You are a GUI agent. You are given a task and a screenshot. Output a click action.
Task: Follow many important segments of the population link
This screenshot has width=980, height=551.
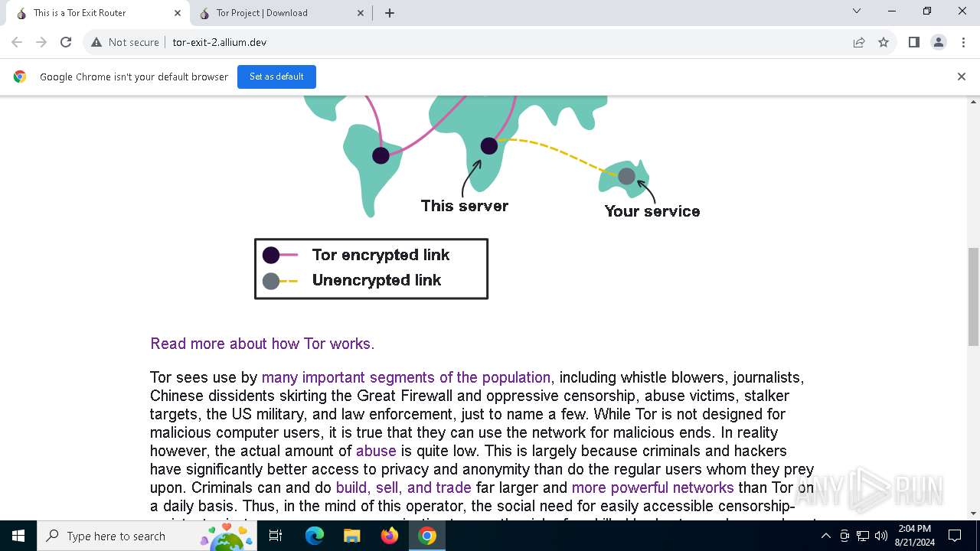[x=406, y=377]
